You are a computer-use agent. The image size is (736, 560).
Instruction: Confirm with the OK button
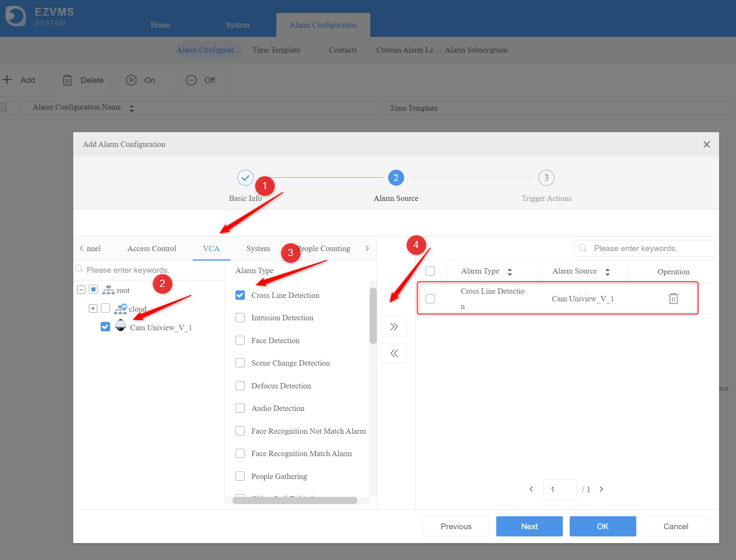click(x=603, y=527)
